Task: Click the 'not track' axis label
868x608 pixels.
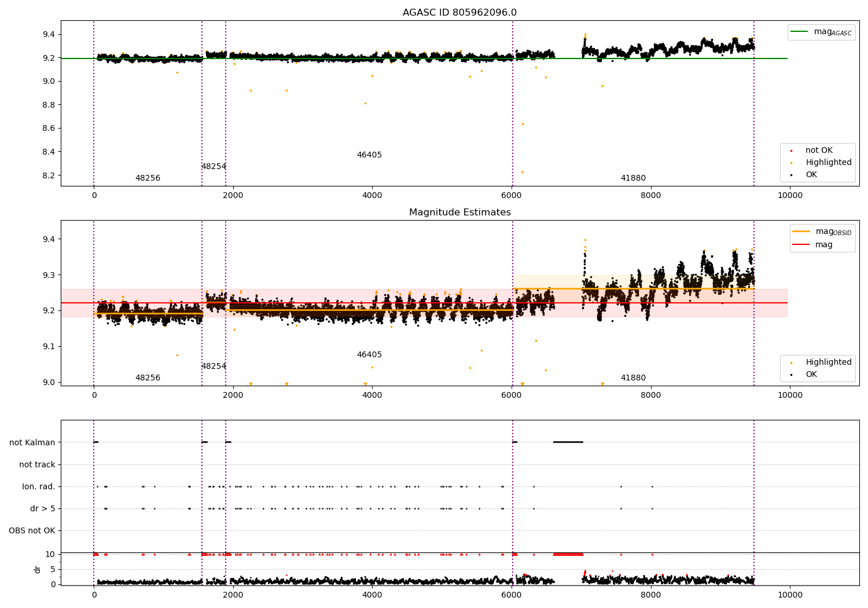Action: point(37,464)
